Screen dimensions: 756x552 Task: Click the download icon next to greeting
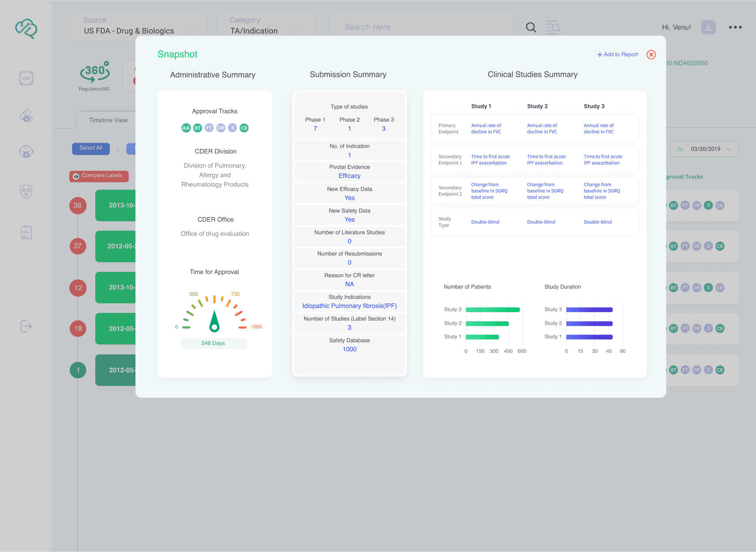[x=708, y=27]
